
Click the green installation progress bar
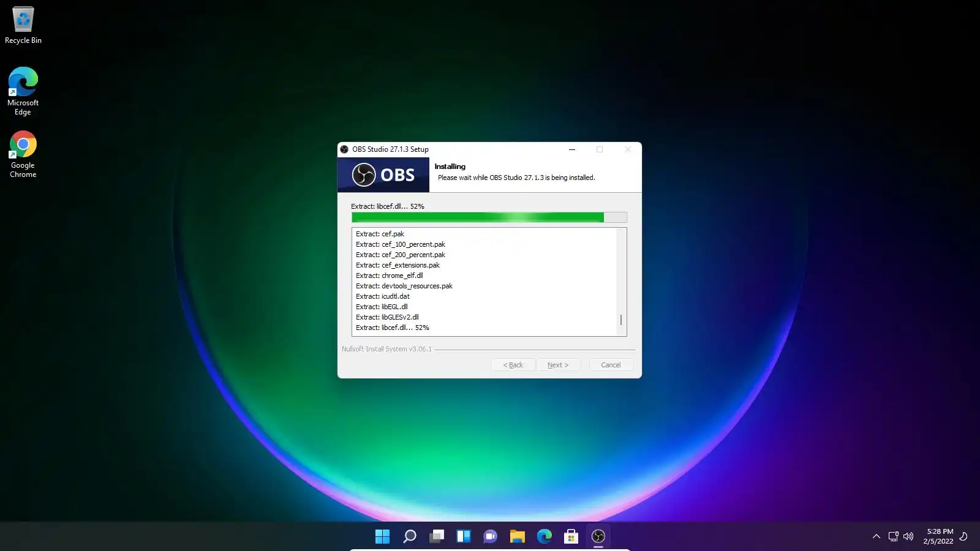coord(489,217)
